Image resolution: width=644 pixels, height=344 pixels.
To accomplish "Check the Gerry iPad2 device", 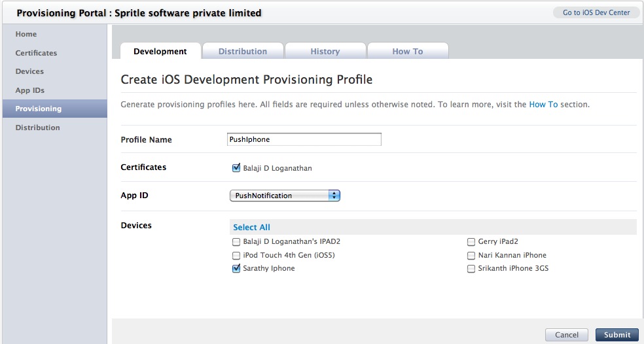I will tap(471, 242).
